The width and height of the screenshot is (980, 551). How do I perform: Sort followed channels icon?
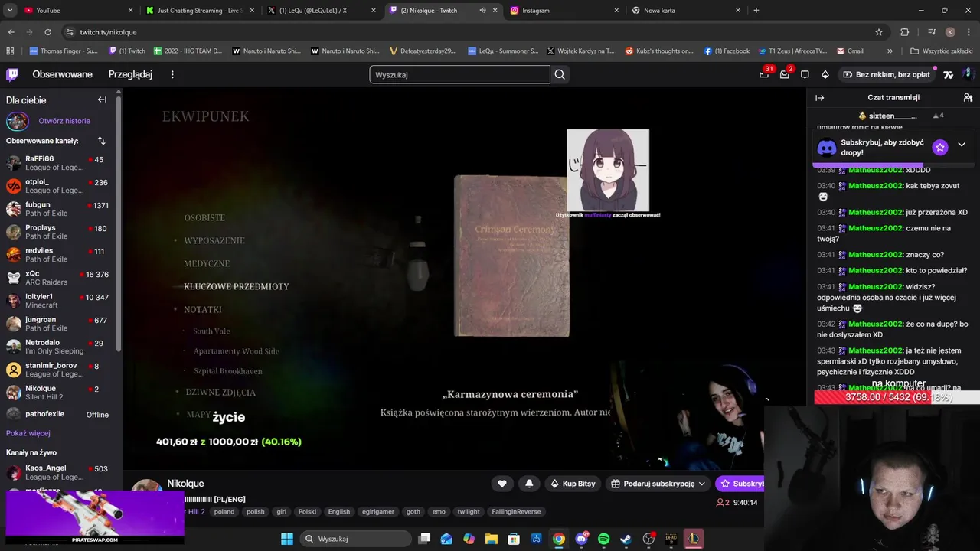[x=101, y=141]
